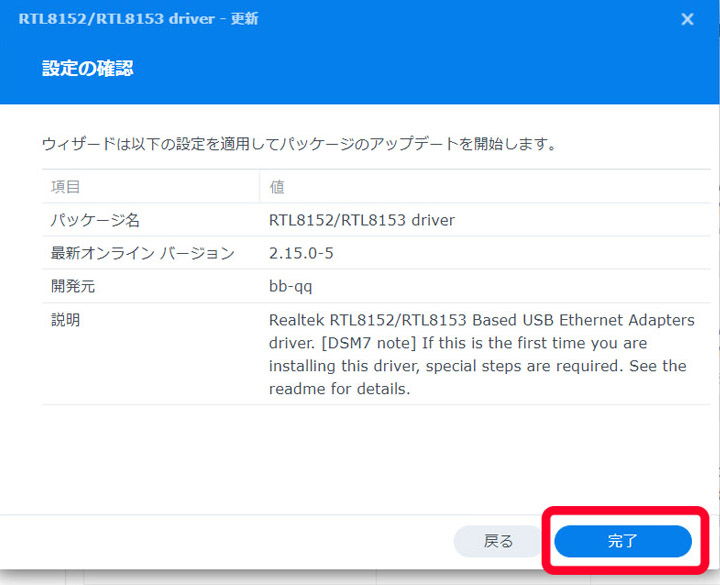Click the 最新オンライン バージョン label
This screenshot has width=720, height=585.
pyautogui.click(x=143, y=253)
